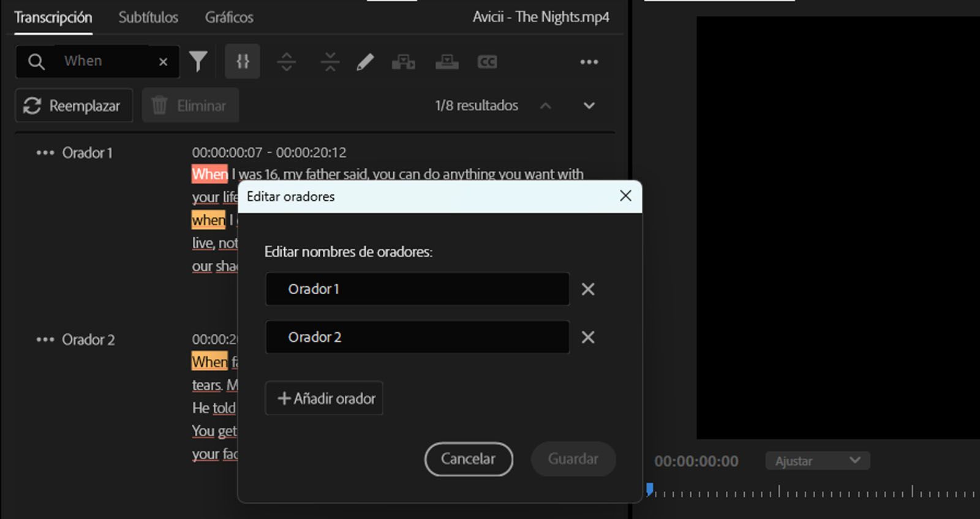Open the transcript panel options menu
Image resolution: width=980 pixels, height=519 pixels.
(589, 62)
